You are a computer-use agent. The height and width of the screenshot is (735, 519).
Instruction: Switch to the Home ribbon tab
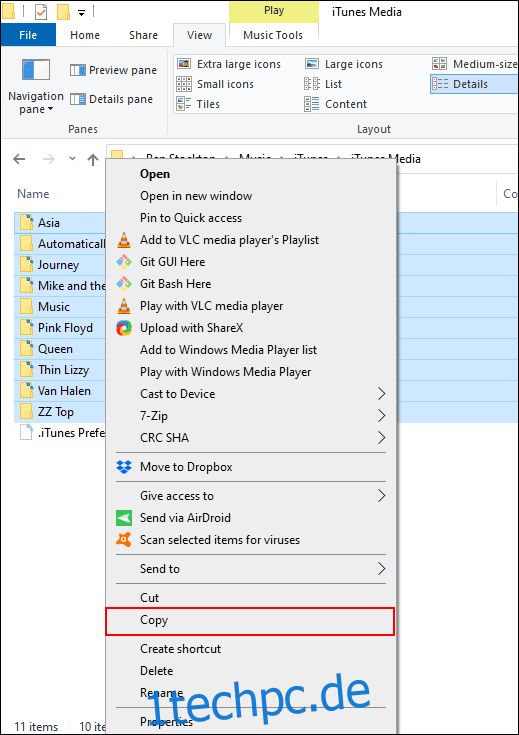[85, 35]
